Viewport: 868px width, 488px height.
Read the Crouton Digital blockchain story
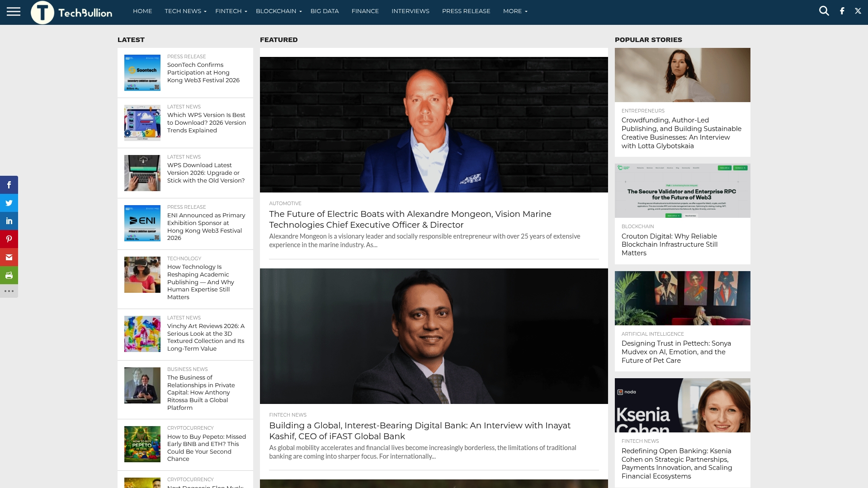670,244
